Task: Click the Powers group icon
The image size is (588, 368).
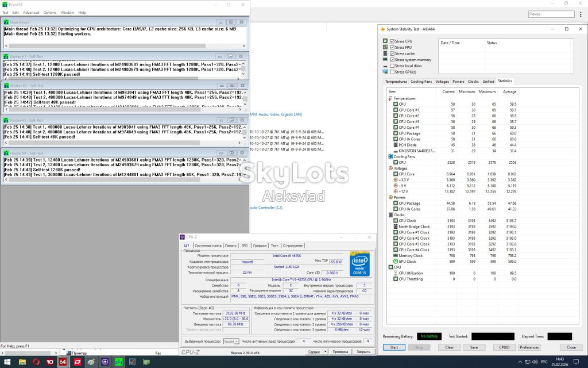Action: [x=390, y=197]
